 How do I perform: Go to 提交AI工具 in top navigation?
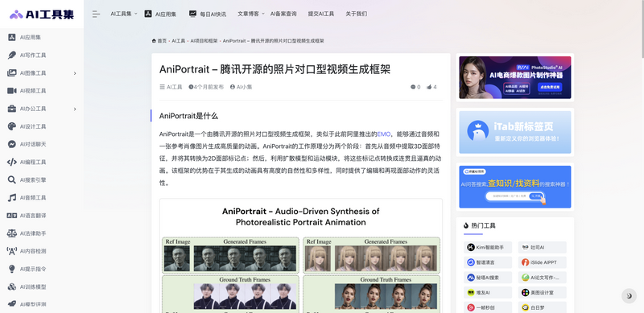point(321,14)
